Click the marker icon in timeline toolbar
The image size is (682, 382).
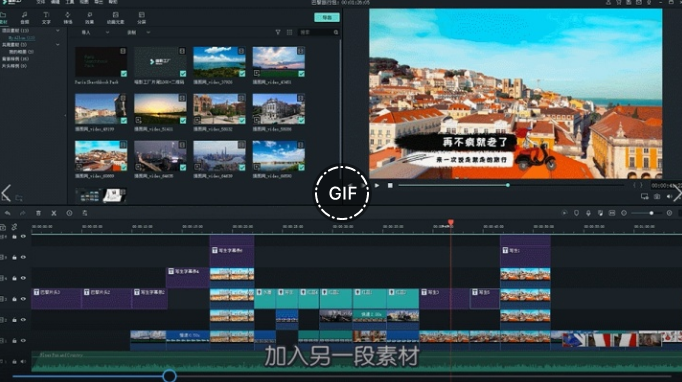pyautogui.click(x=576, y=213)
